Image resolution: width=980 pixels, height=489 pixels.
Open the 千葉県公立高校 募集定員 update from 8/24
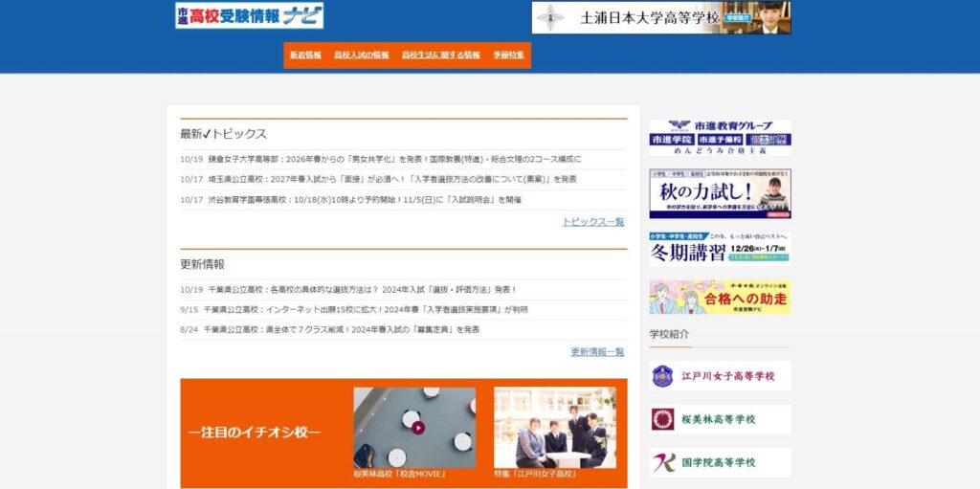pyautogui.click(x=342, y=329)
